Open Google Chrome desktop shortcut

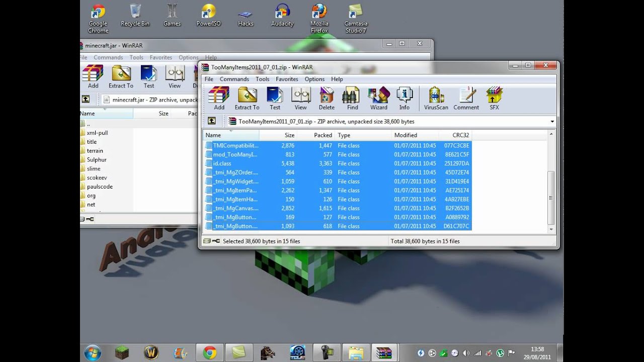(98, 19)
